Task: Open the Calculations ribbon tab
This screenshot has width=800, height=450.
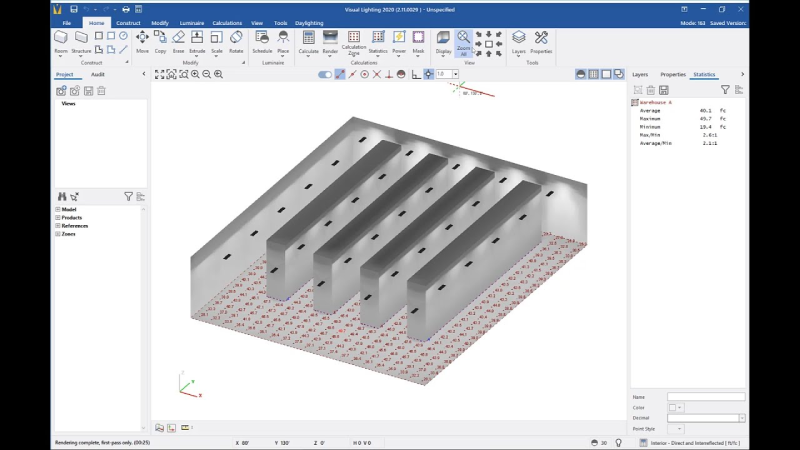Action: click(x=227, y=22)
